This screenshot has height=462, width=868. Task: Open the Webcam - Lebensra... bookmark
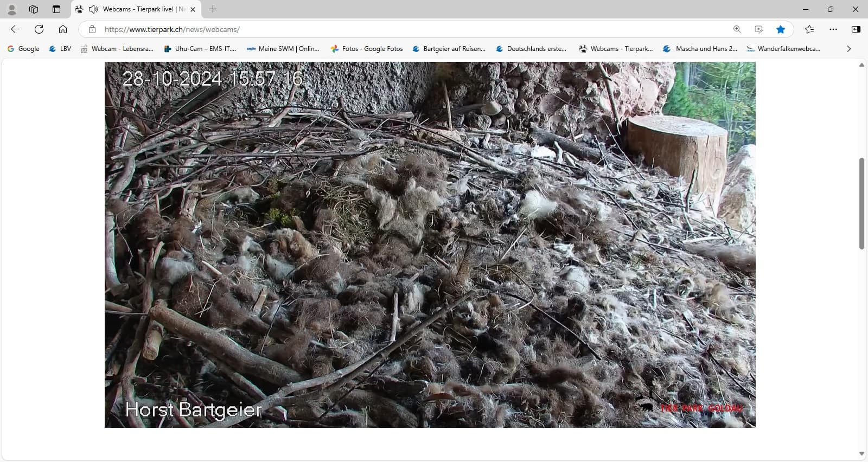point(117,49)
